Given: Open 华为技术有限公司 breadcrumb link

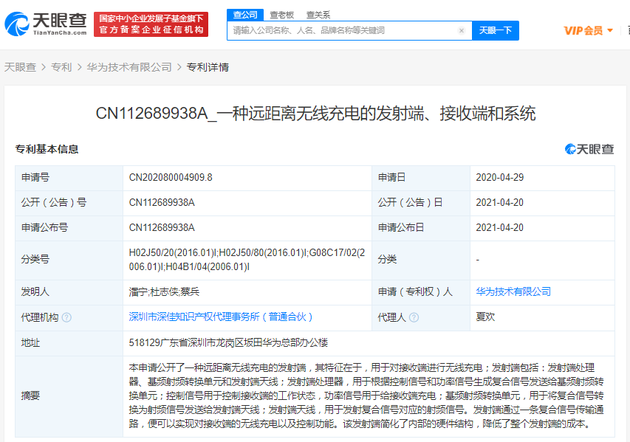Looking at the screenshot, I should (129, 67).
